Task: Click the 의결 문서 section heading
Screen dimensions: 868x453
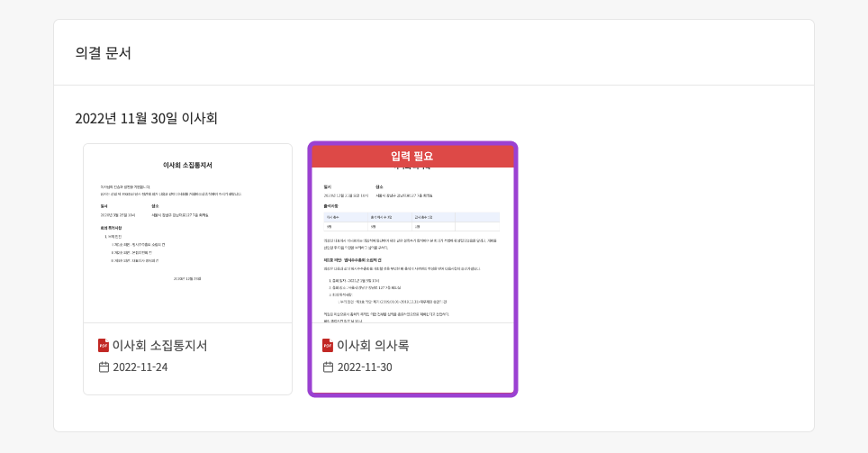Action: click(x=104, y=53)
